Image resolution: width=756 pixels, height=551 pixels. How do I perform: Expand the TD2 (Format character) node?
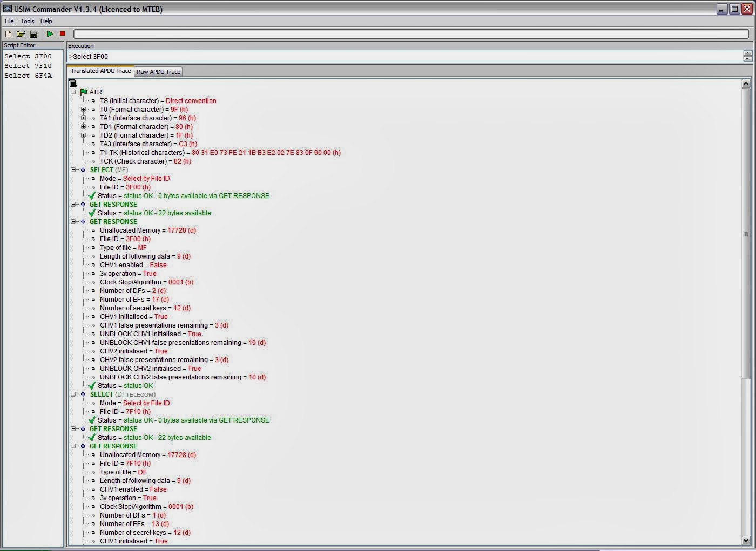pos(84,135)
